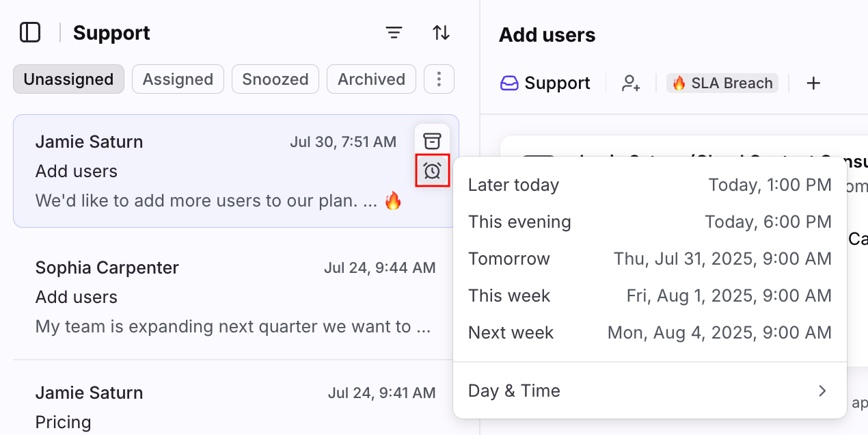Switch to the Unassigned tab
This screenshot has height=435, width=868.
tap(68, 79)
